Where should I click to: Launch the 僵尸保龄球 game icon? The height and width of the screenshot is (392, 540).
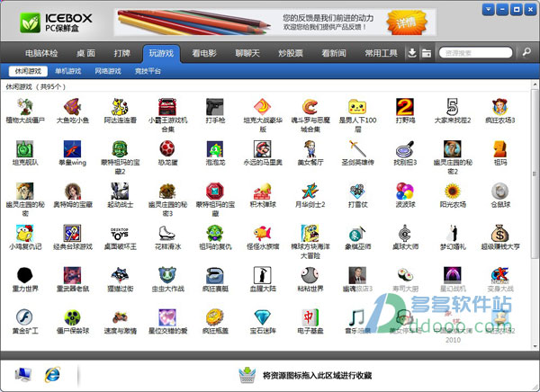click(x=72, y=317)
